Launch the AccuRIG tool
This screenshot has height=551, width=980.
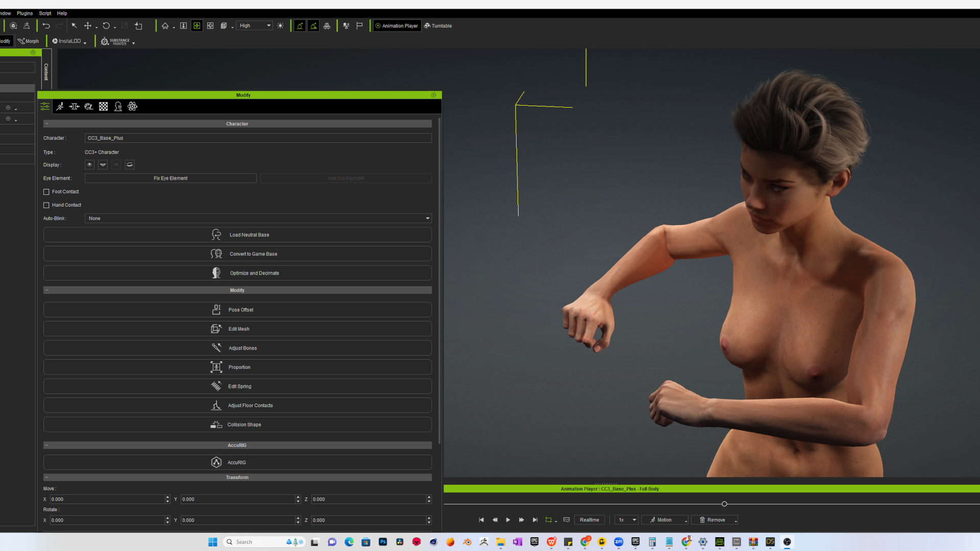tap(237, 463)
